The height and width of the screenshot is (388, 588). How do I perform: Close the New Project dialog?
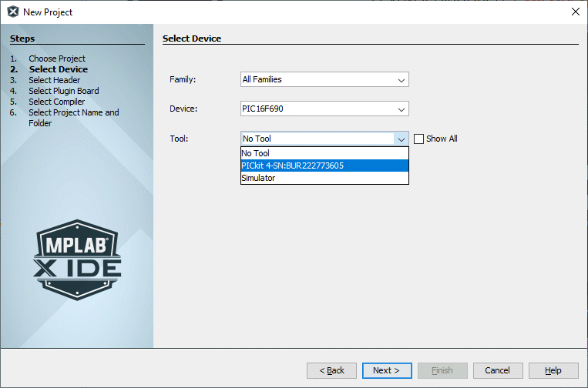click(x=575, y=12)
